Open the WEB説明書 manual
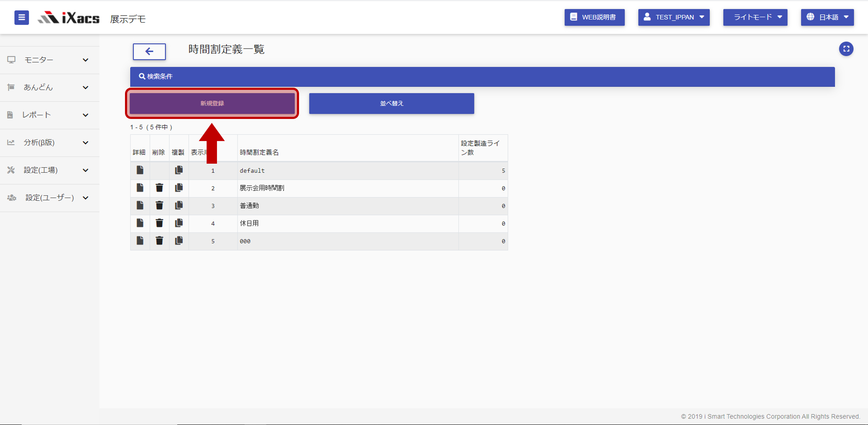868x425 pixels. [594, 17]
